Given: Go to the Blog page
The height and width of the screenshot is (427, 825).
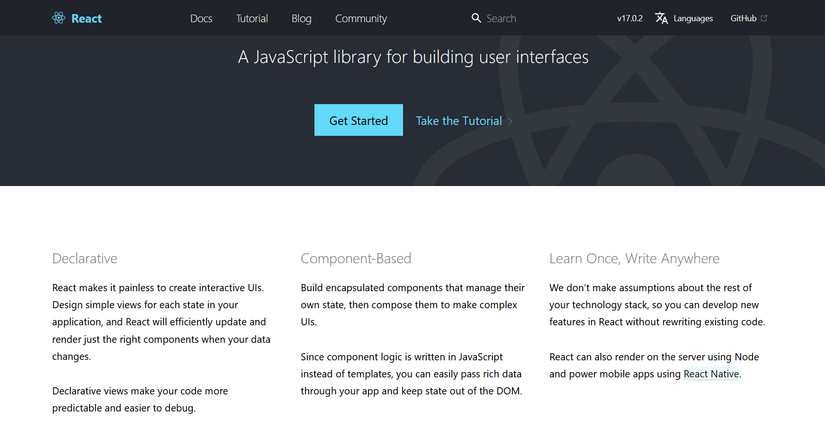Looking at the screenshot, I should pos(301,18).
